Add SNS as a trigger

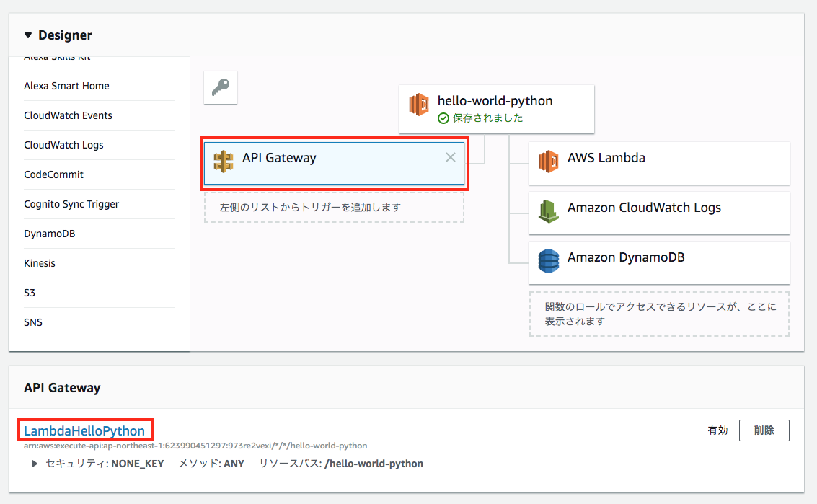(x=32, y=322)
